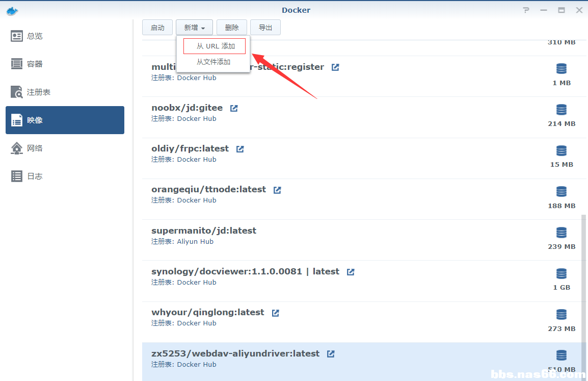This screenshot has width=588, height=381.
Task: Click the 总览 overview sidebar icon
Action: click(x=16, y=36)
